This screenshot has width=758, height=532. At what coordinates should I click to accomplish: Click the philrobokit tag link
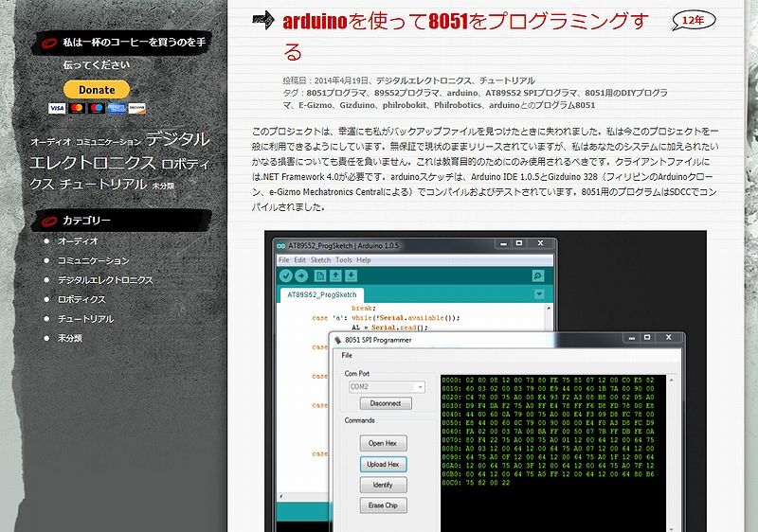pyautogui.click(x=405, y=105)
